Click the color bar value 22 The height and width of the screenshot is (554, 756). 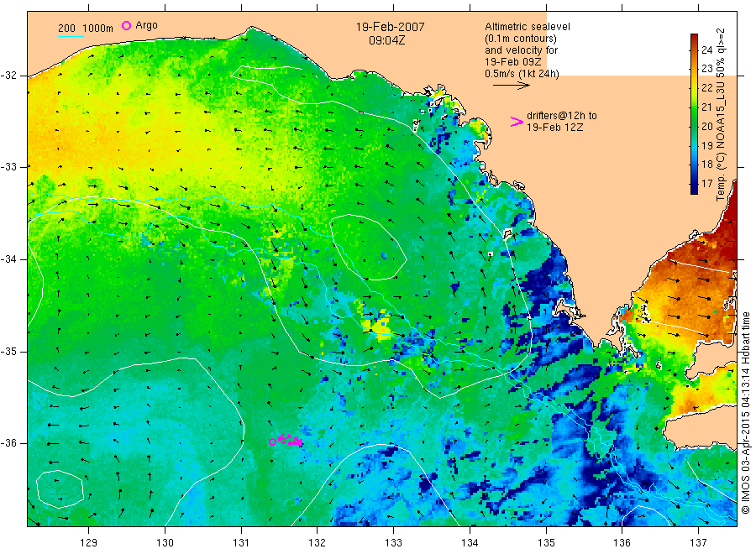click(x=706, y=87)
